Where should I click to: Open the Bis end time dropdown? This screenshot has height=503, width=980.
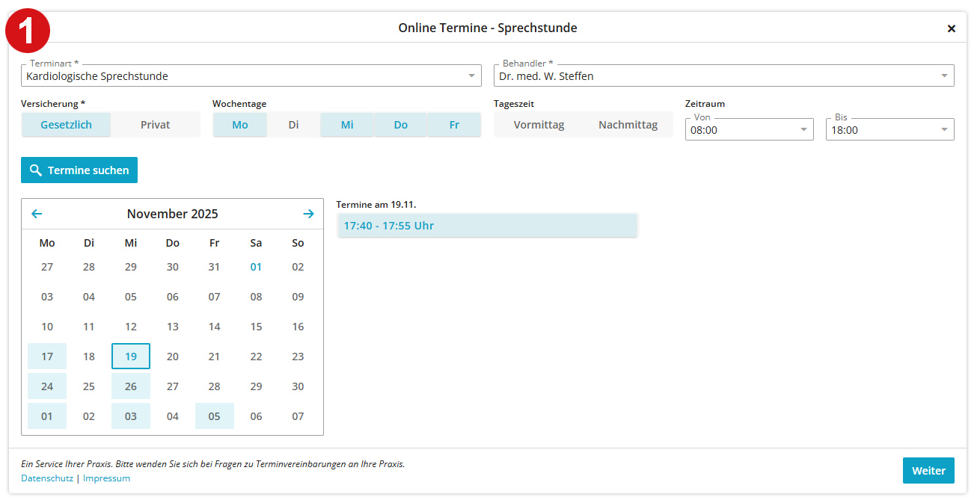pyautogui.click(x=889, y=129)
